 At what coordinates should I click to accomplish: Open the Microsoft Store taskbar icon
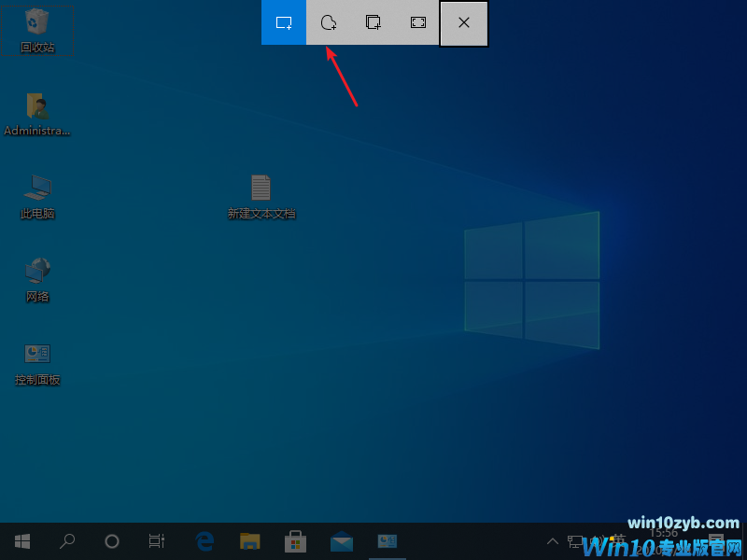pyautogui.click(x=295, y=540)
